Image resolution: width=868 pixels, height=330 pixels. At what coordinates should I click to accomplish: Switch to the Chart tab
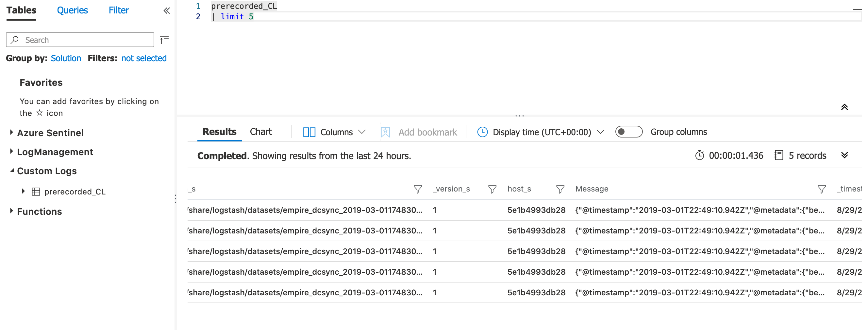click(x=261, y=132)
